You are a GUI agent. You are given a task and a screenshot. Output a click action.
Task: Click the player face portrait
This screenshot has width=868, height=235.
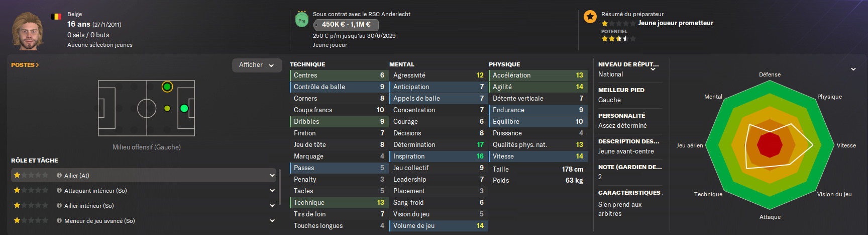[28, 31]
